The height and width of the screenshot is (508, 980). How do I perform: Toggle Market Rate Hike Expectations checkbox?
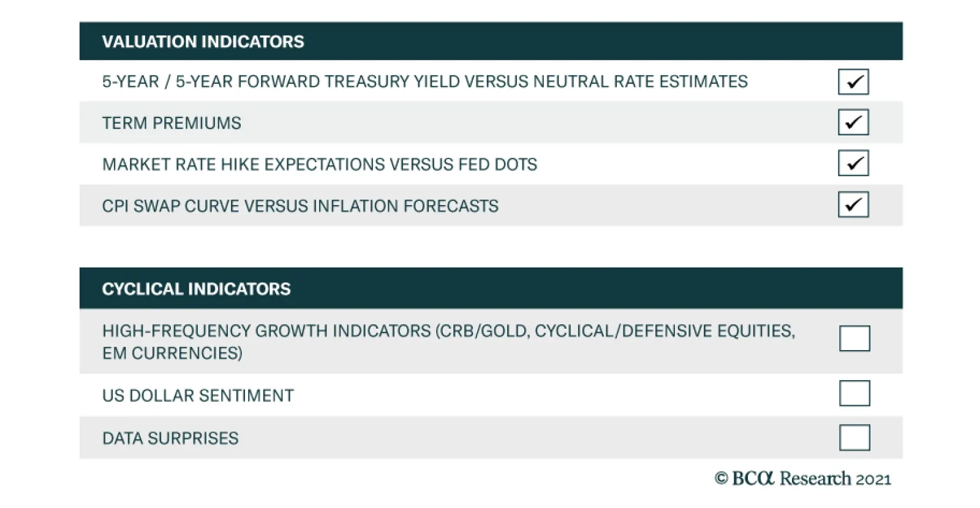point(853,163)
